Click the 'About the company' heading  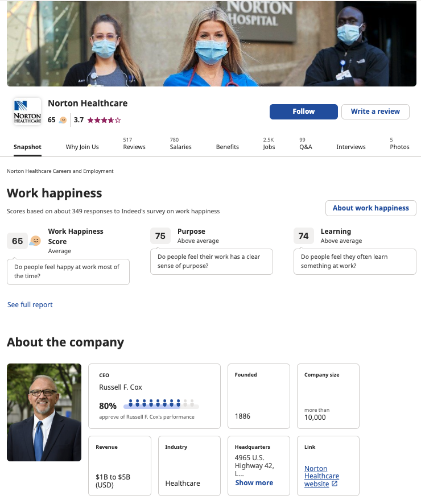pyautogui.click(x=65, y=342)
